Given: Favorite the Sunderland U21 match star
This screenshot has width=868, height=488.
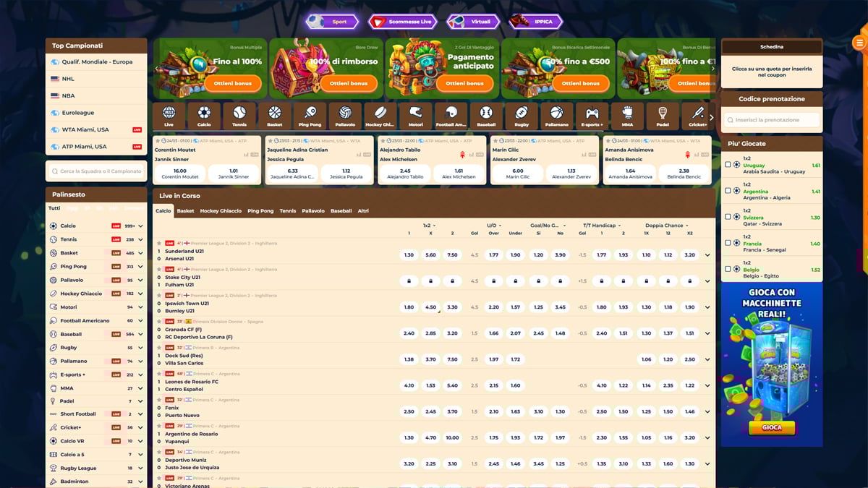Looking at the screenshot, I should click(159, 244).
